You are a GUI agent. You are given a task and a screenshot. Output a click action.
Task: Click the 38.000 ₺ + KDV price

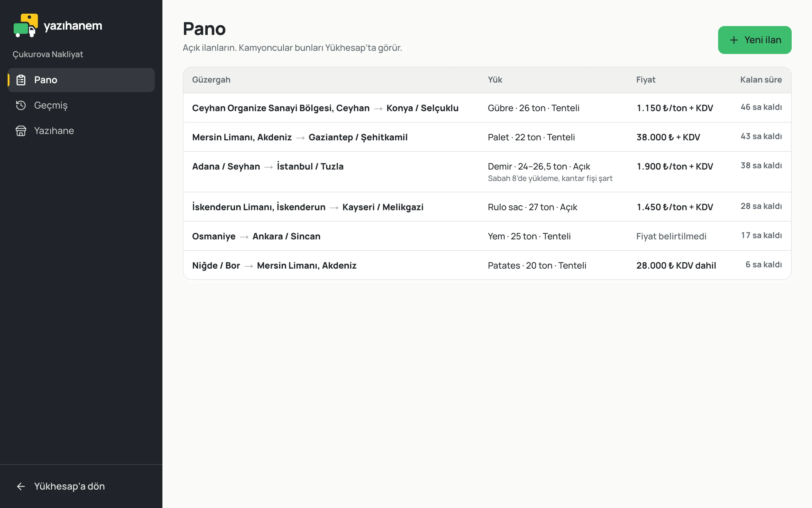pyautogui.click(x=668, y=137)
